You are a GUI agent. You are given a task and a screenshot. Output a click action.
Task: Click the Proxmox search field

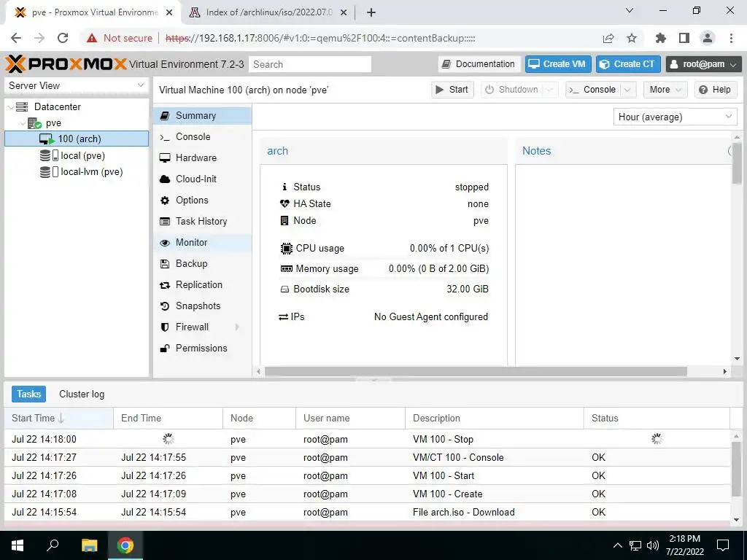coord(310,64)
